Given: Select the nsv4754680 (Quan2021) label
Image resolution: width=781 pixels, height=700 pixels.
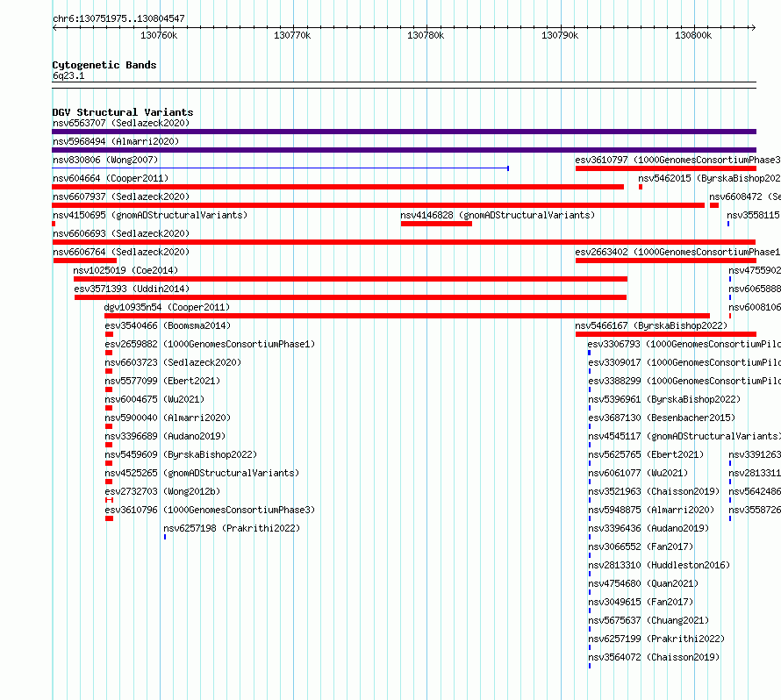Looking at the screenshot, I should coord(643,583).
